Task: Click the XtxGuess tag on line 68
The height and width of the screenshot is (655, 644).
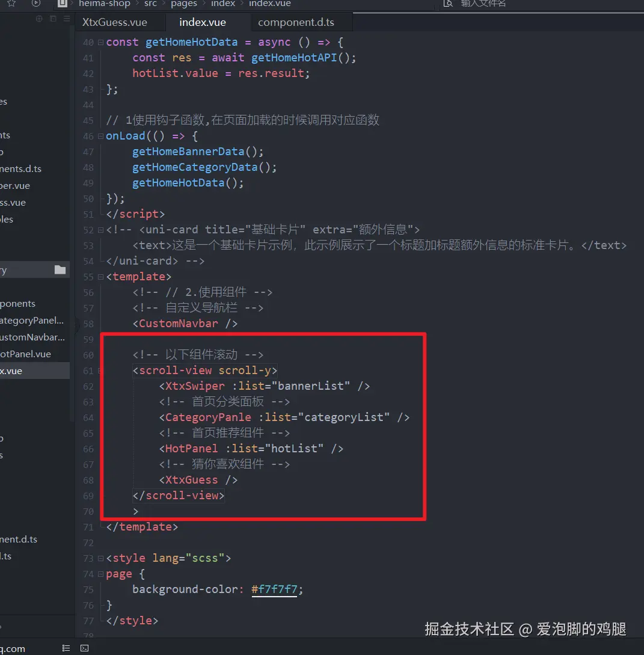Action: (192, 480)
